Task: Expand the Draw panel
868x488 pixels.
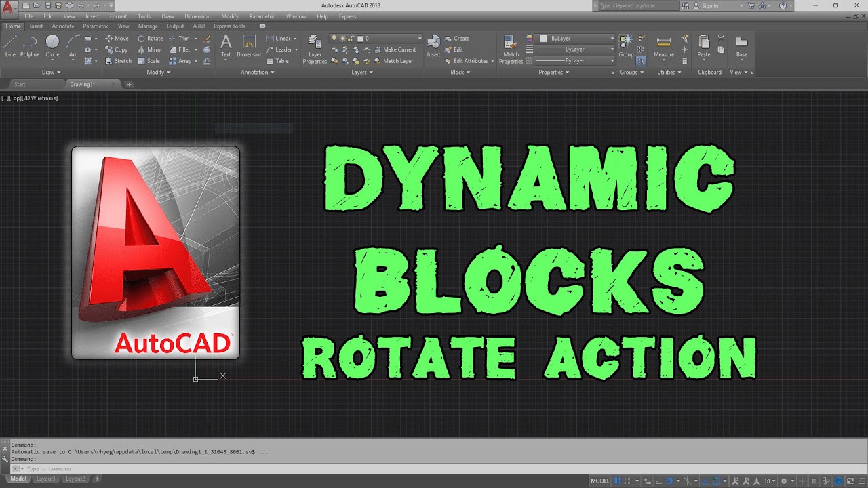Action: (51, 72)
